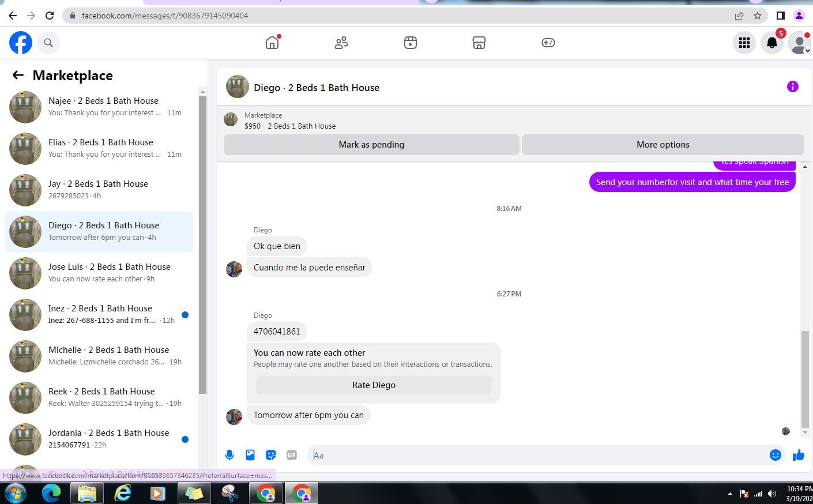Click More options button

coord(663,145)
